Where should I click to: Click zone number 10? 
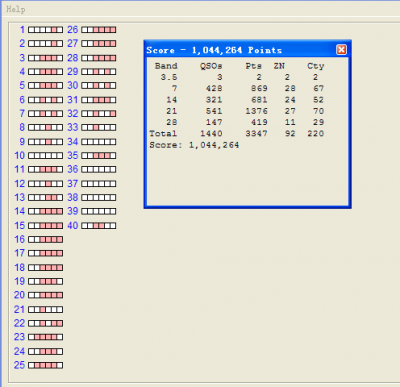19,155
